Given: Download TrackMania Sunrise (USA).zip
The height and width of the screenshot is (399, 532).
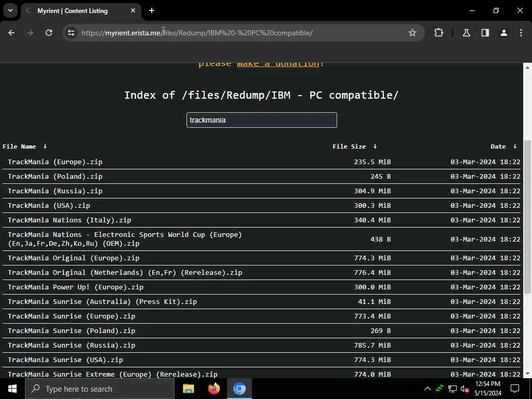Looking at the screenshot, I should tap(65, 360).
